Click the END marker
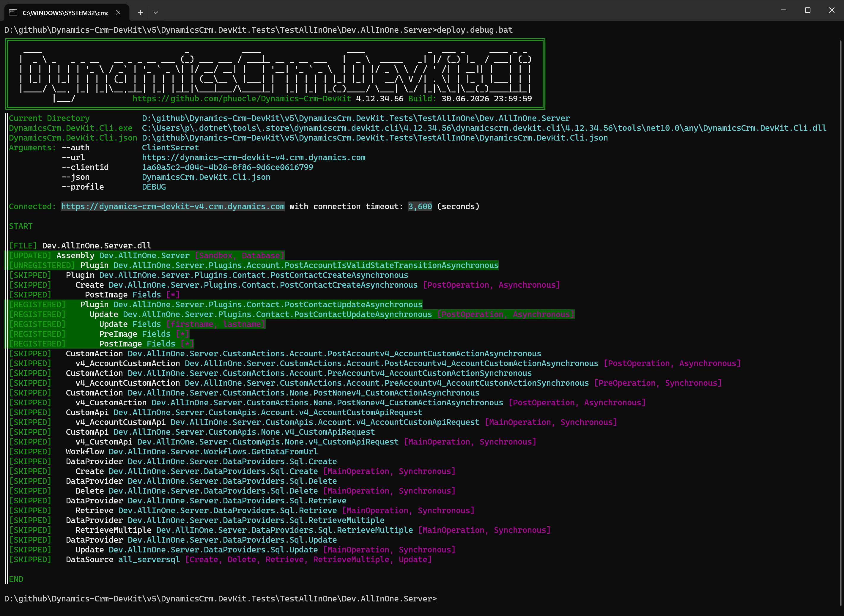The height and width of the screenshot is (616, 844). [x=16, y=579]
